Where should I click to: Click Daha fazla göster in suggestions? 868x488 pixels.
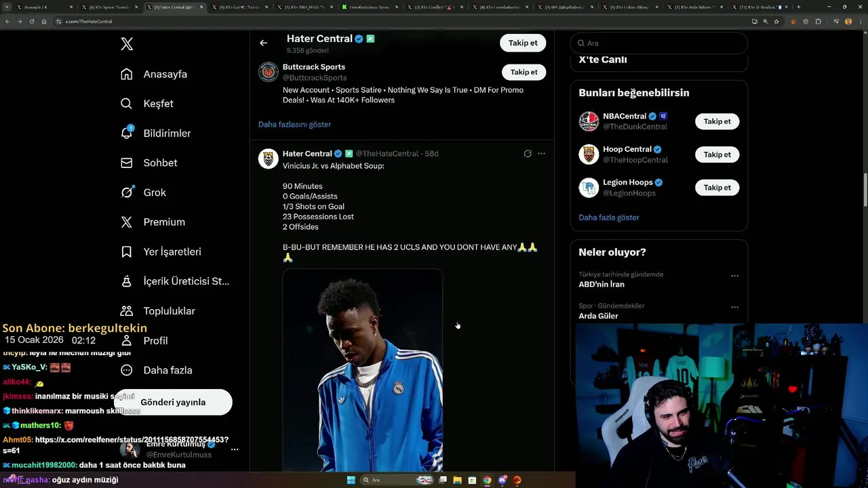point(609,218)
